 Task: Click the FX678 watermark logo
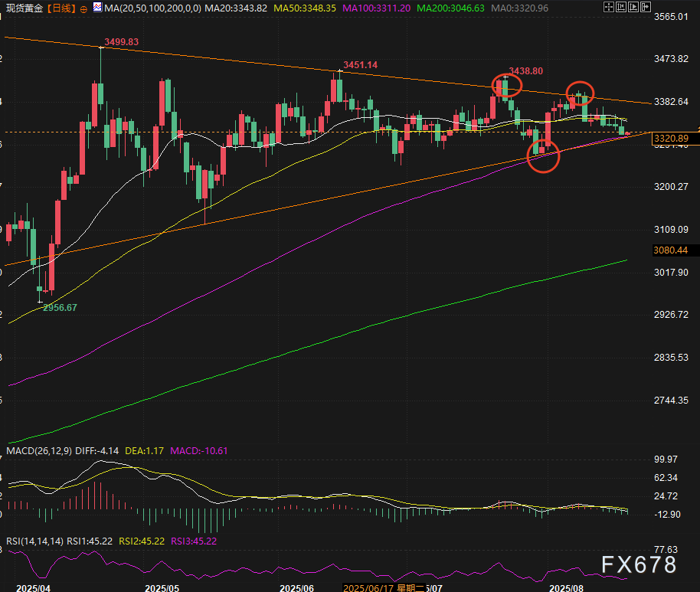tap(639, 565)
